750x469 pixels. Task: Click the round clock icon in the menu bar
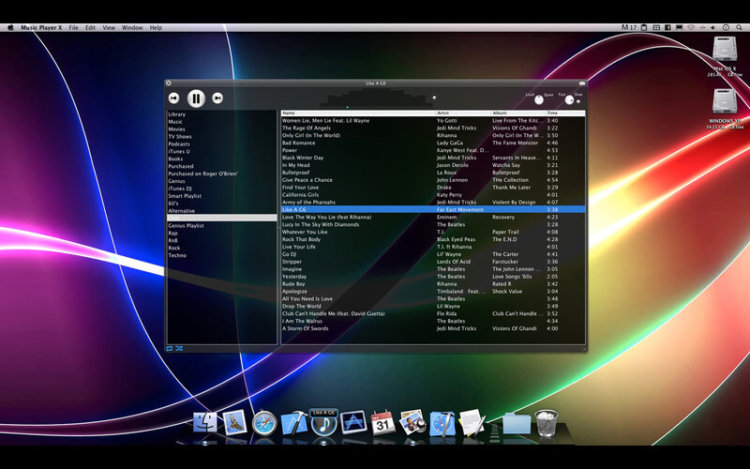tap(726, 28)
